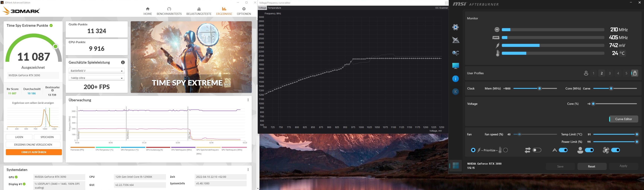The height and width of the screenshot is (190, 644).
Task: Click the Voltage Core (%) slider handle
Action: click(x=593, y=104)
